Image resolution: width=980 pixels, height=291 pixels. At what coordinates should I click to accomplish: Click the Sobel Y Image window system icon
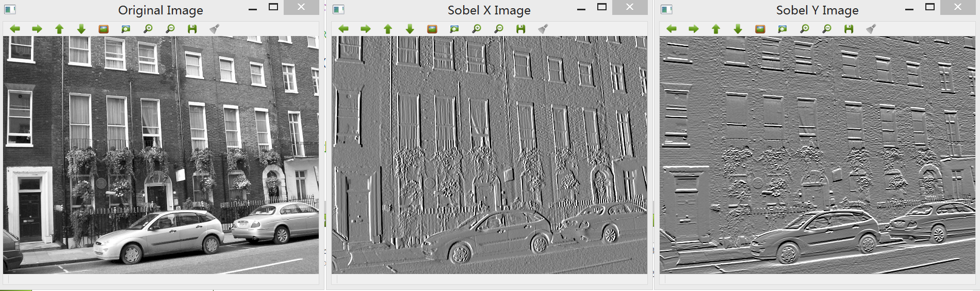tap(666, 9)
